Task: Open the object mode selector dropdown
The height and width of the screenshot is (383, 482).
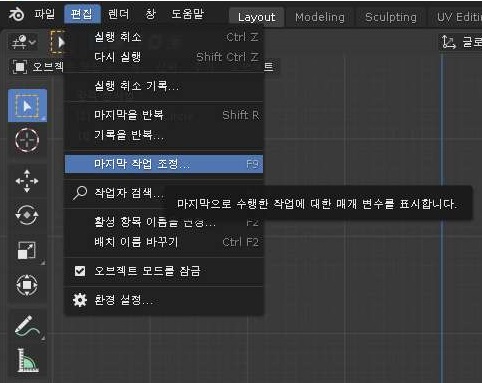Action: 37,67
